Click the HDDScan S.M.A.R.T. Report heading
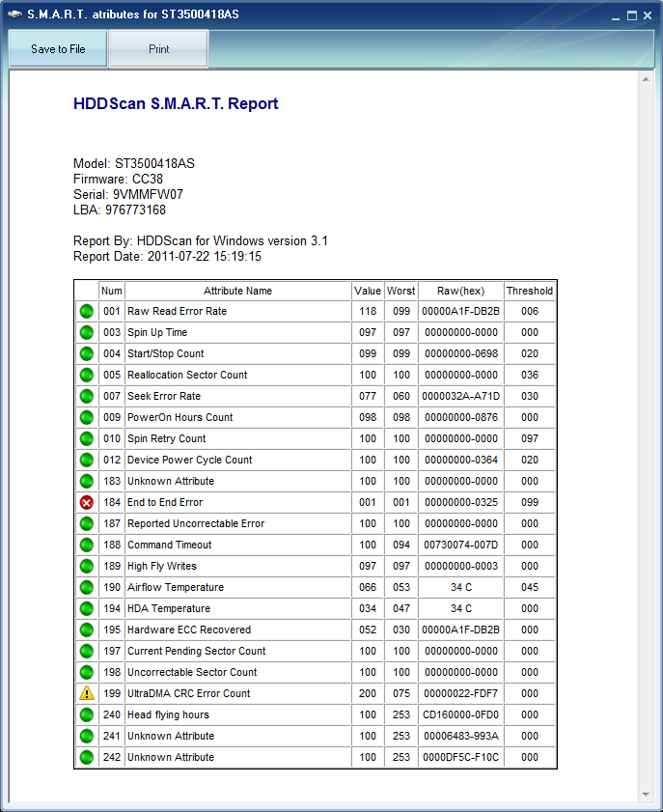The width and height of the screenshot is (663, 812). click(176, 103)
